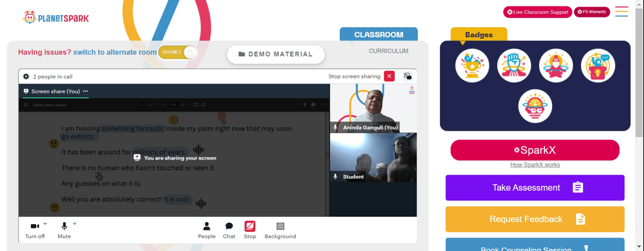This screenshot has width=644, height=251.
Task: Click the PDF zoom percentage field
Action: [x=173, y=105]
